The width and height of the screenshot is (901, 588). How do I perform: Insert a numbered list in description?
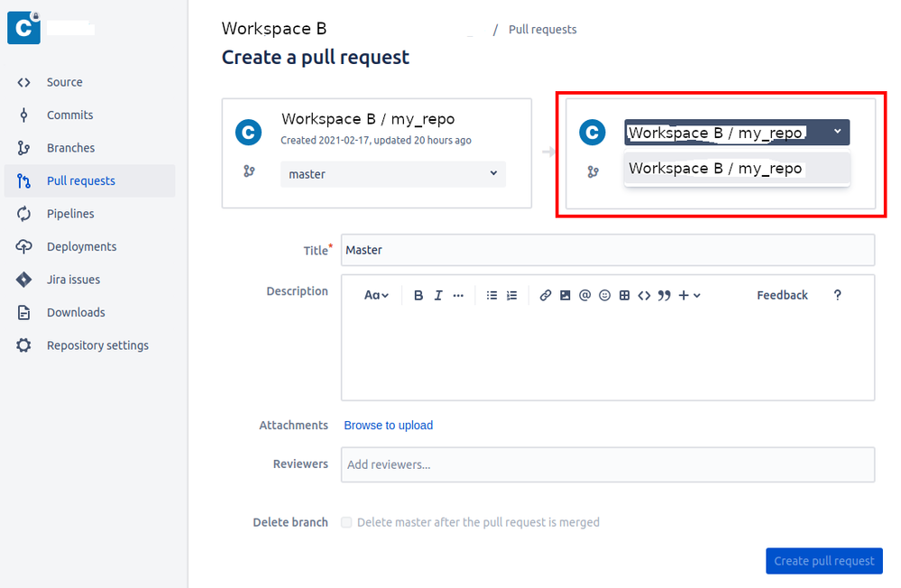511,296
